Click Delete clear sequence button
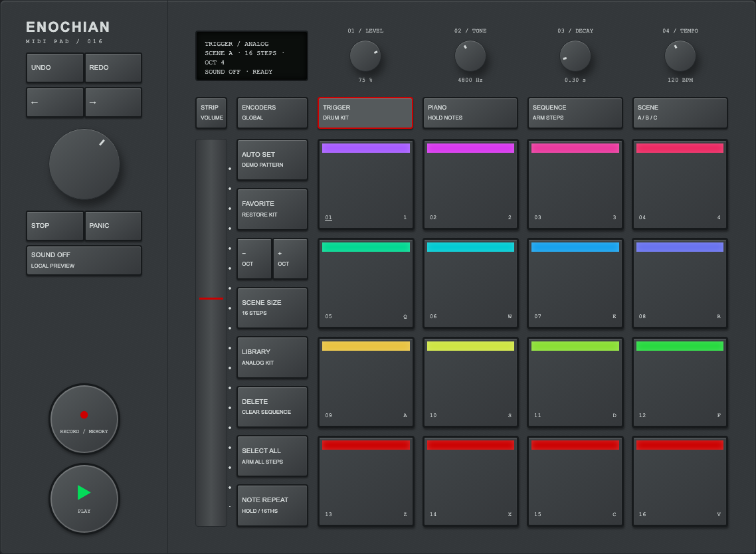This screenshot has width=756, height=554. pyautogui.click(x=272, y=407)
